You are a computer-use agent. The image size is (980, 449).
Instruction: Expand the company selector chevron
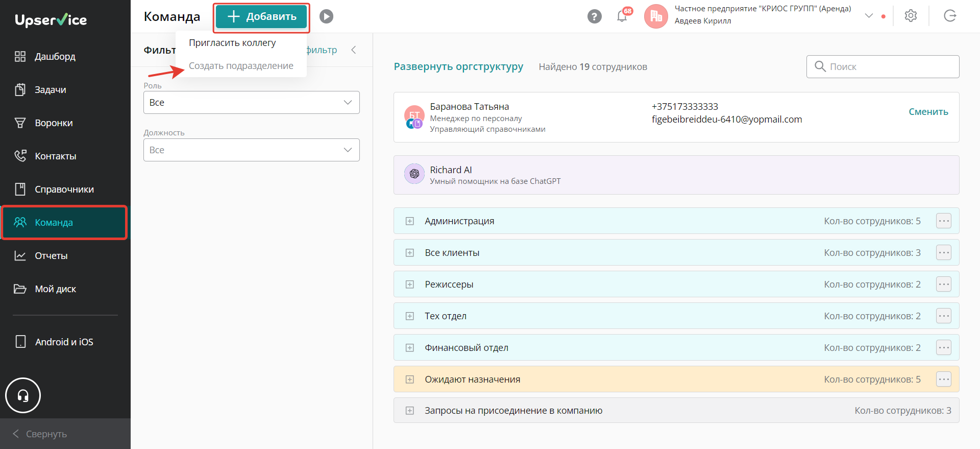(x=869, y=16)
